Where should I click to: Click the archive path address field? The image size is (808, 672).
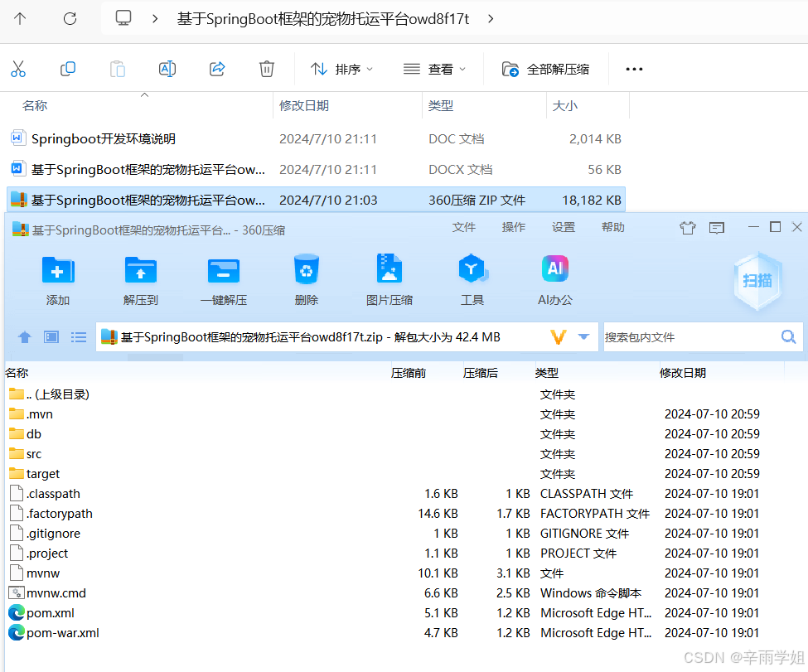(346, 337)
